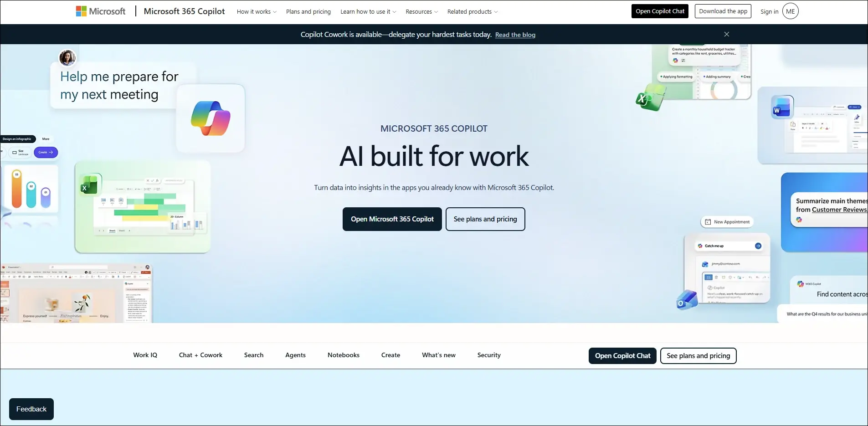Click the Word icon on document card
Screen dimensions: 868x426
pos(782,107)
